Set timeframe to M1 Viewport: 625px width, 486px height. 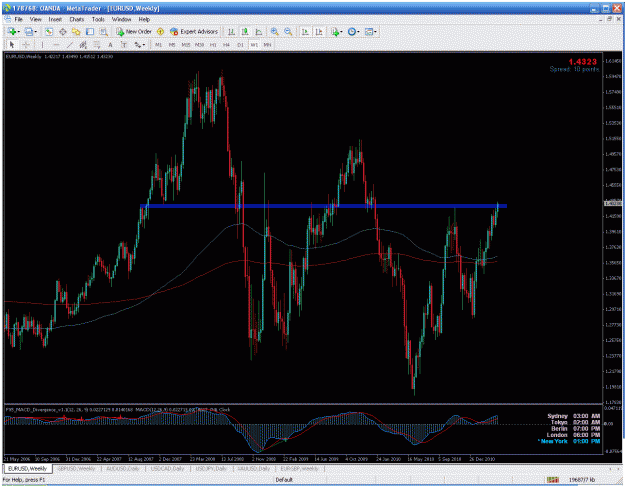tap(159, 45)
